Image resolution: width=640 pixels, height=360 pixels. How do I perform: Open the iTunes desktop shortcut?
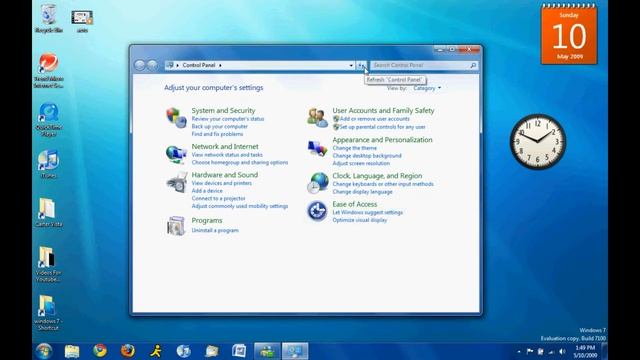48,164
